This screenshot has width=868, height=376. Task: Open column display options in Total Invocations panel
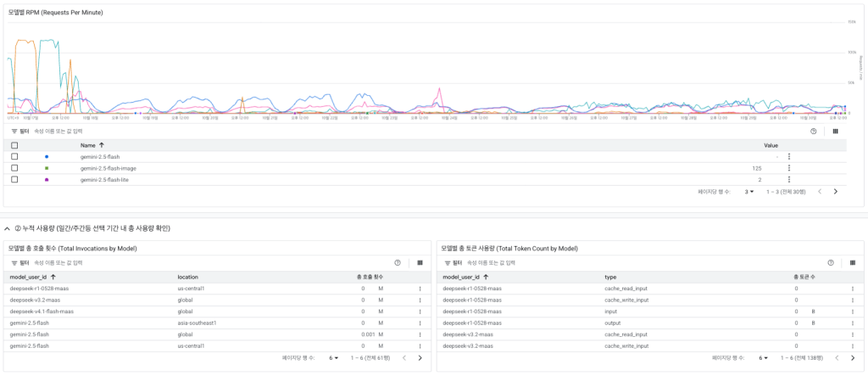click(420, 263)
